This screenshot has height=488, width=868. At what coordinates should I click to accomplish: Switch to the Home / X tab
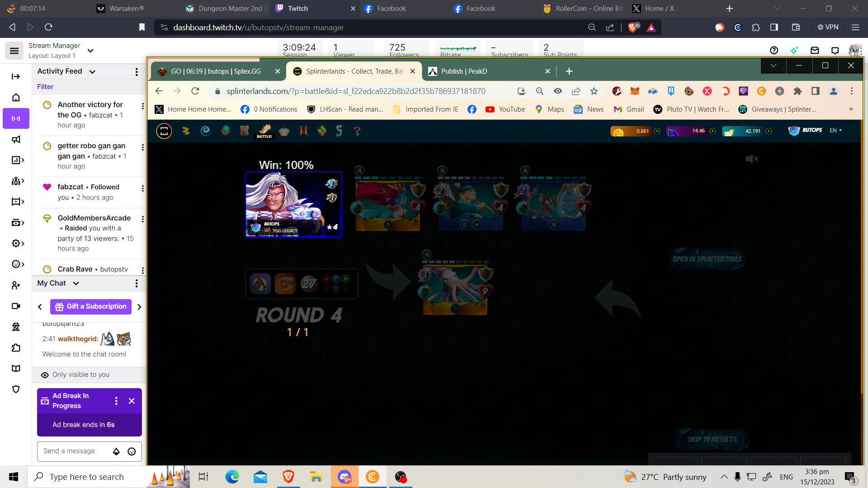coord(660,9)
